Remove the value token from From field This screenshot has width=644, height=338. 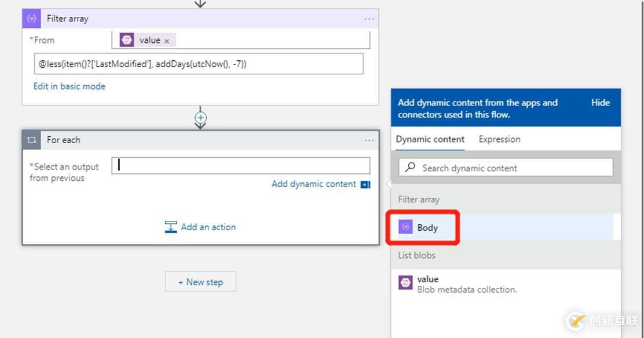pos(167,41)
